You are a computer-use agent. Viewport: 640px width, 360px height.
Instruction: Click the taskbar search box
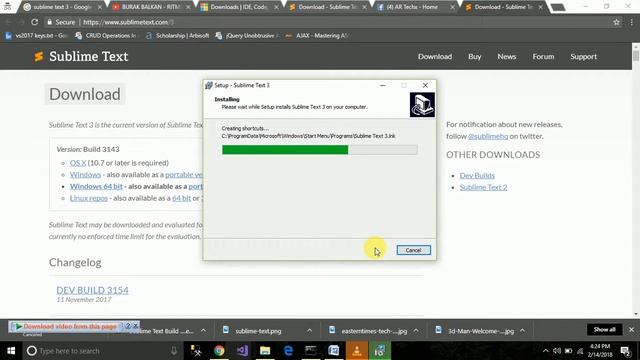pos(102,351)
